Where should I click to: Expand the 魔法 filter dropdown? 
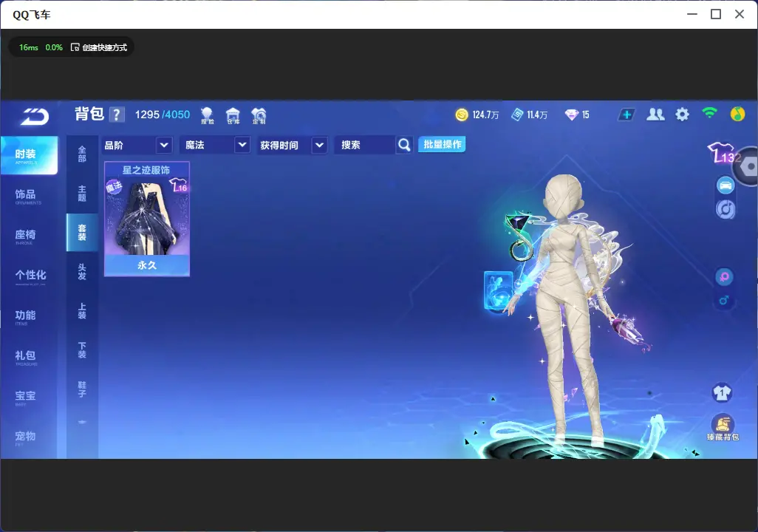point(215,145)
